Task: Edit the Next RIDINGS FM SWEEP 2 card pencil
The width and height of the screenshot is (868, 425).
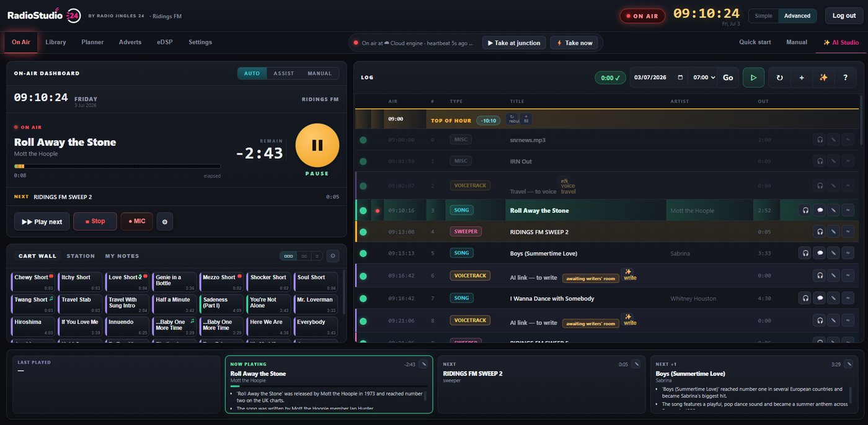Action: 636,364
